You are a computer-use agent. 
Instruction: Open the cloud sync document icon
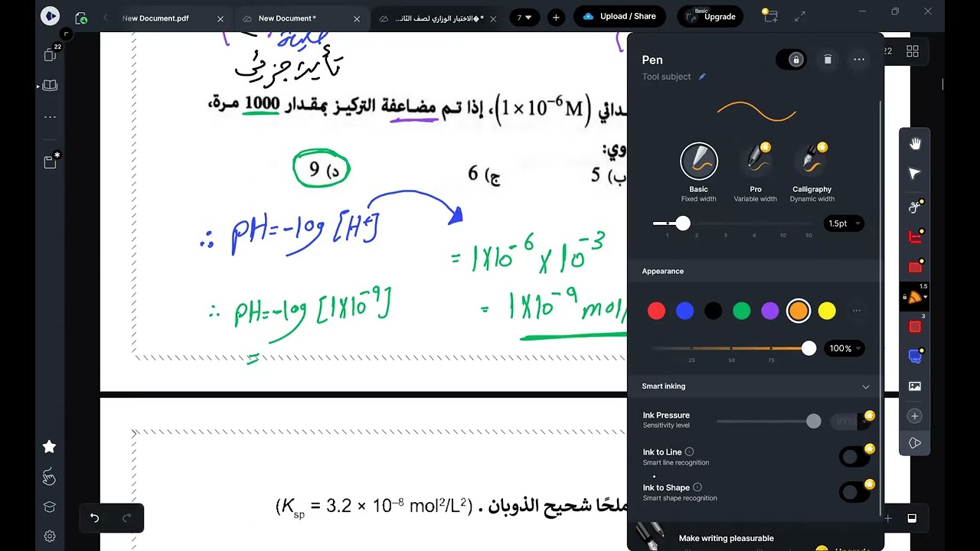click(x=81, y=18)
